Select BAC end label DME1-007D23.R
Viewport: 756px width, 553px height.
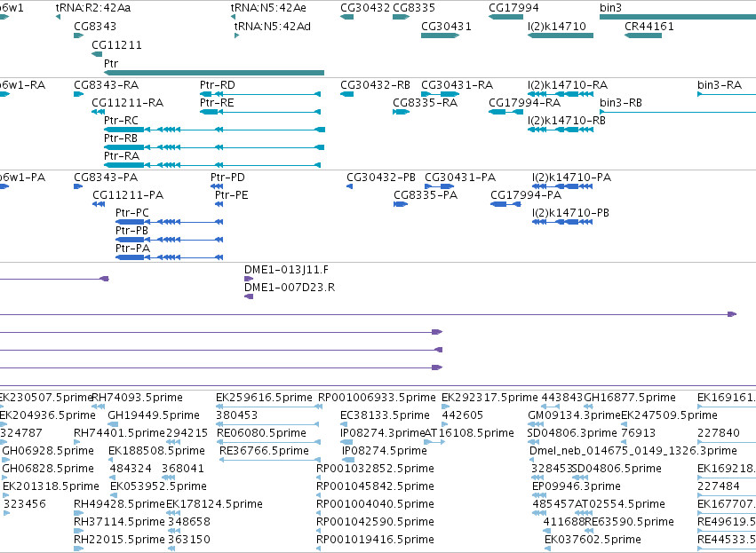(290, 288)
